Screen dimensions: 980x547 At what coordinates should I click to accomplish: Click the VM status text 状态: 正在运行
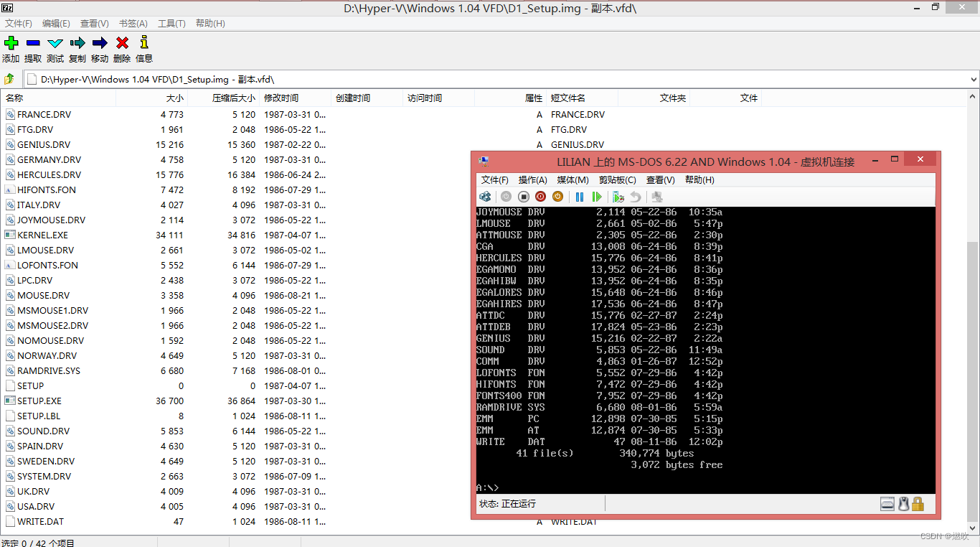[507, 504]
